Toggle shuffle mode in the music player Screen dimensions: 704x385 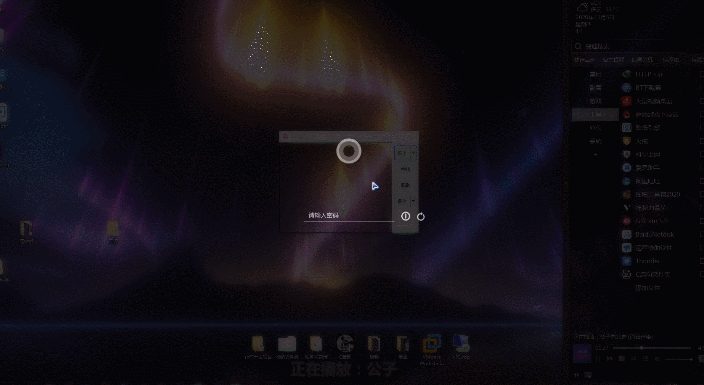pyautogui.click(x=634, y=359)
